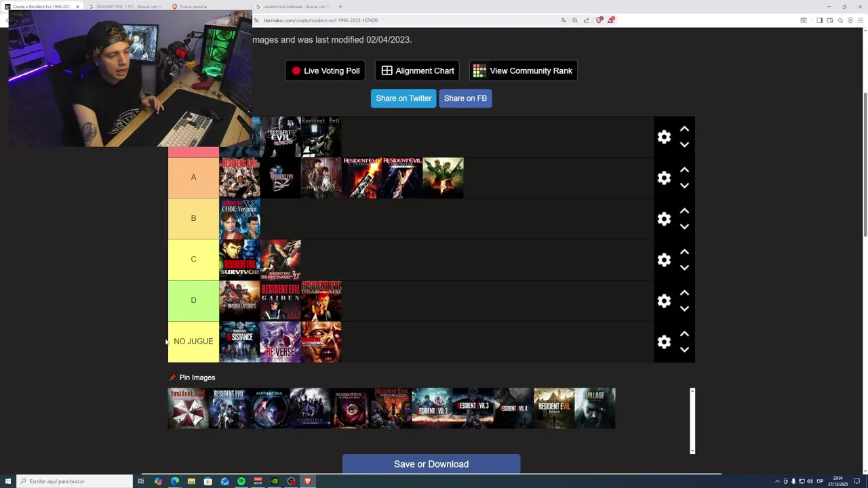Viewport: 868px width, 488px height.
Task: Move tier D row up
Action: click(x=684, y=293)
